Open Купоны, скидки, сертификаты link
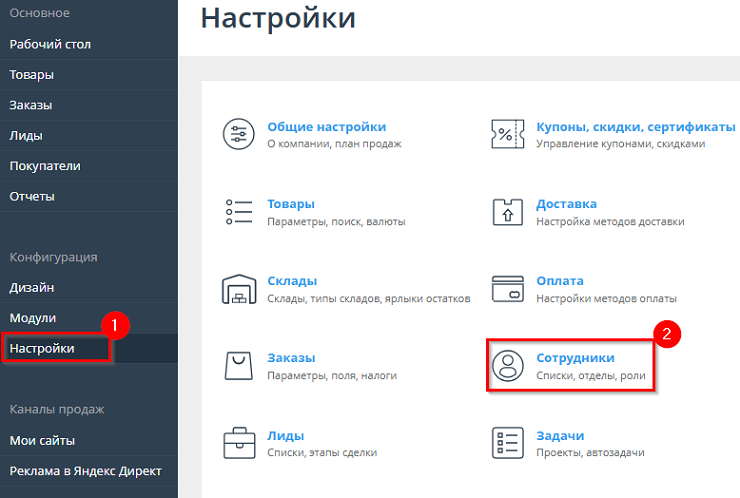 (635, 127)
